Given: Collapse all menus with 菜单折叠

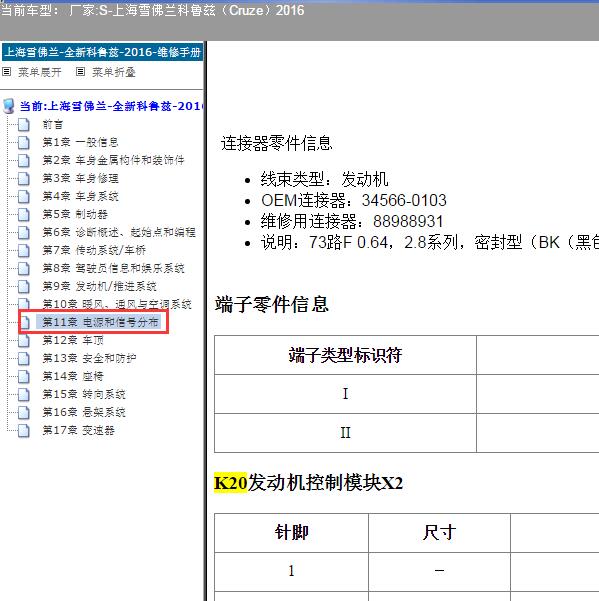Looking at the screenshot, I should 113,72.
